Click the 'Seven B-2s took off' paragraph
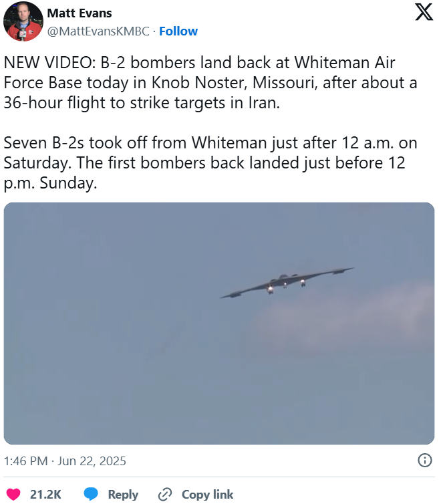 coord(210,162)
